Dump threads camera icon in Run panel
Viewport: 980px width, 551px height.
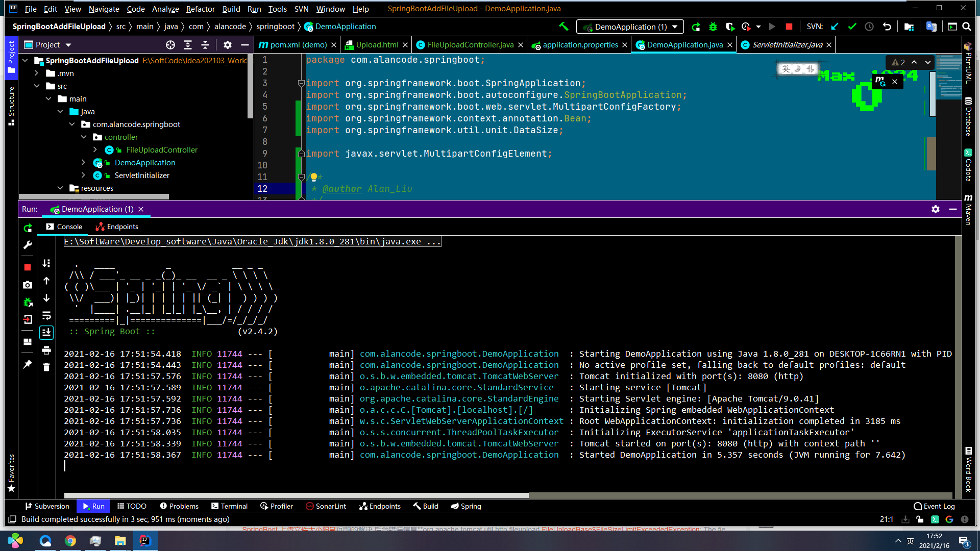click(28, 285)
